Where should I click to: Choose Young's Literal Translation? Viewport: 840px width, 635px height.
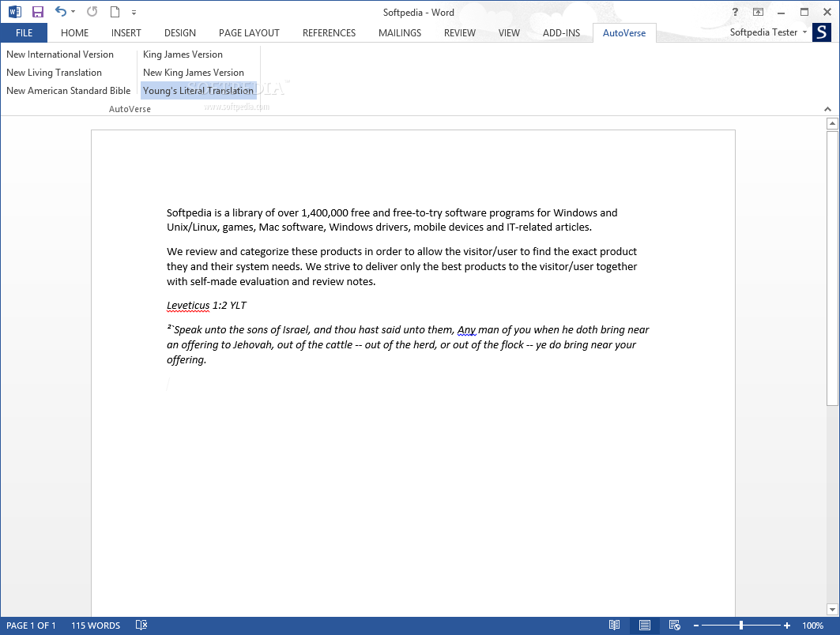pyautogui.click(x=198, y=91)
